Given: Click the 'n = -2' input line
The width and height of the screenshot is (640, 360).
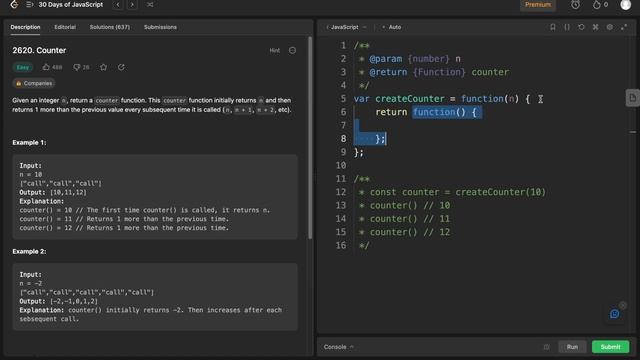Looking at the screenshot, I should pos(31,283).
